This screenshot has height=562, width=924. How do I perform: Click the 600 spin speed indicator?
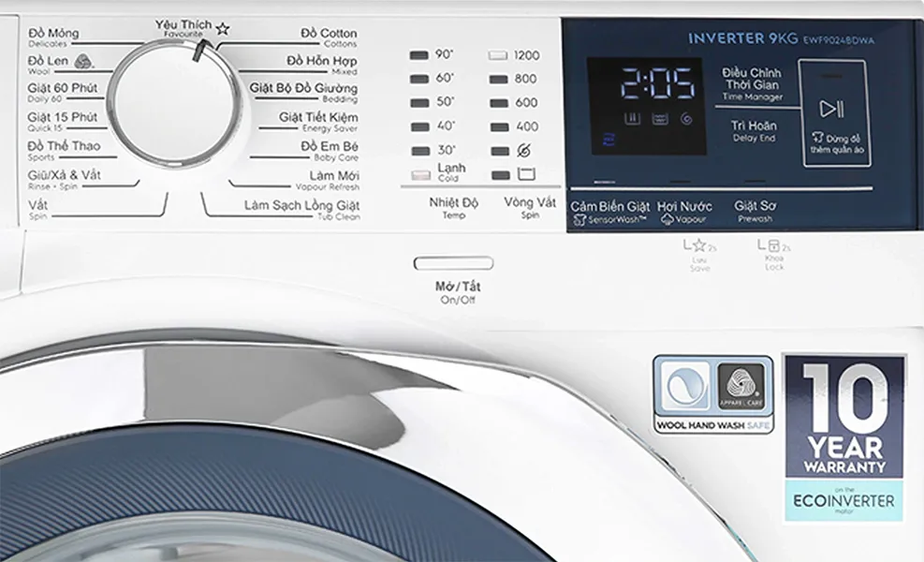pos(499,103)
